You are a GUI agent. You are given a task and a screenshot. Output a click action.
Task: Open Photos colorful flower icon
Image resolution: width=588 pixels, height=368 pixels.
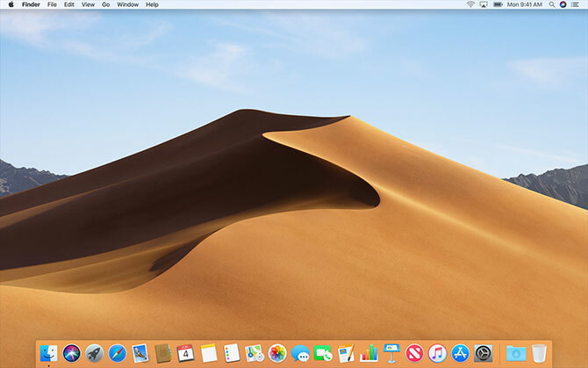tap(277, 353)
